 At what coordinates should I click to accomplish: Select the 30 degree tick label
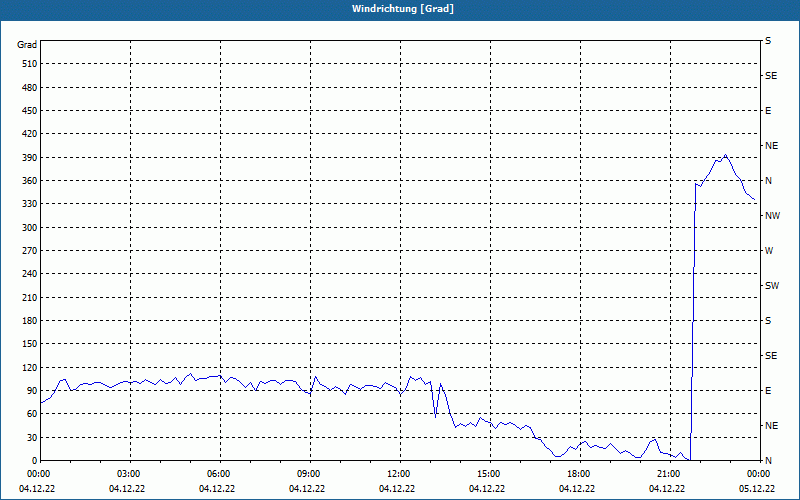pyautogui.click(x=32, y=437)
